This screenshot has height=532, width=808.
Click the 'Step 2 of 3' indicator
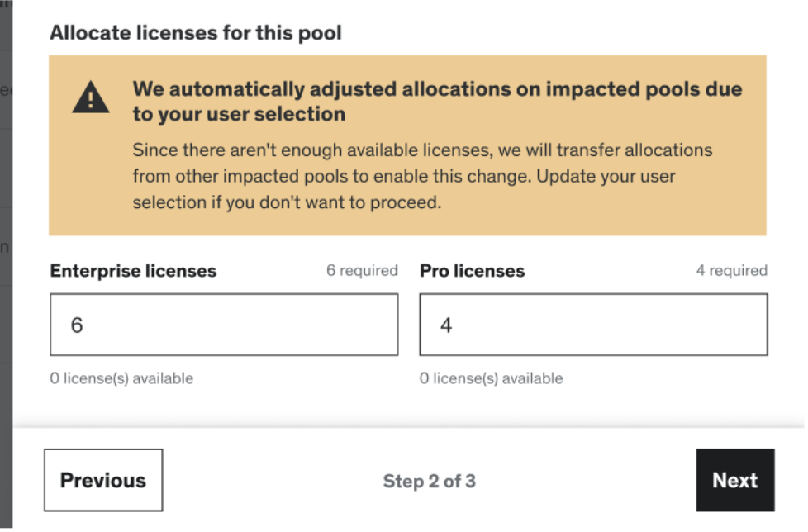[429, 481]
